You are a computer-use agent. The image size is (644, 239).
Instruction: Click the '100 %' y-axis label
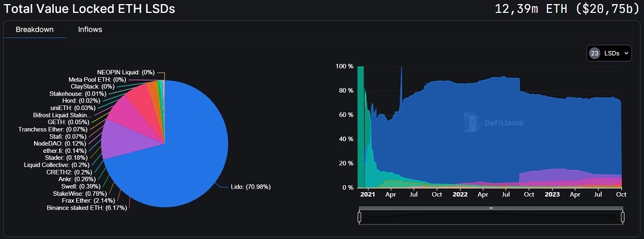(344, 67)
